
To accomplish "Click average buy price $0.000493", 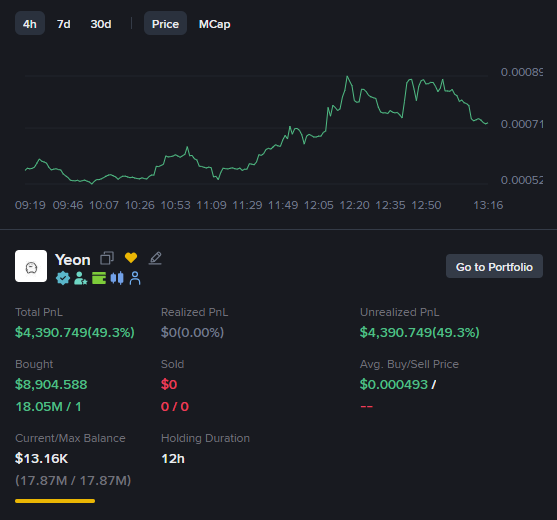I will 394,384.
